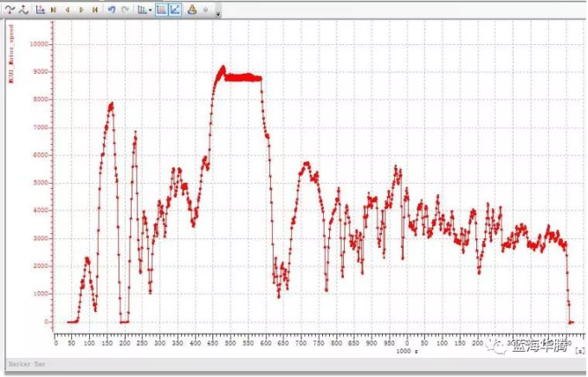Image resolution: width=588 pixels, height=377 pixels.
Task: Click the MCU_Motor_speed axis label
Action: click(x=11, y=54)
